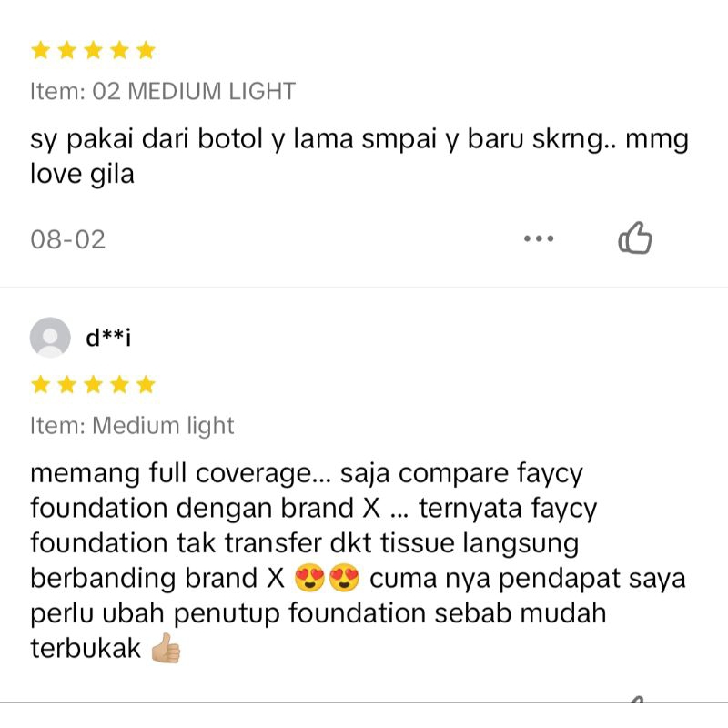Click the first heart-eyes emoji after "brand X"
The height and width of the screenshot is (728, 728).
click(309, 579)
